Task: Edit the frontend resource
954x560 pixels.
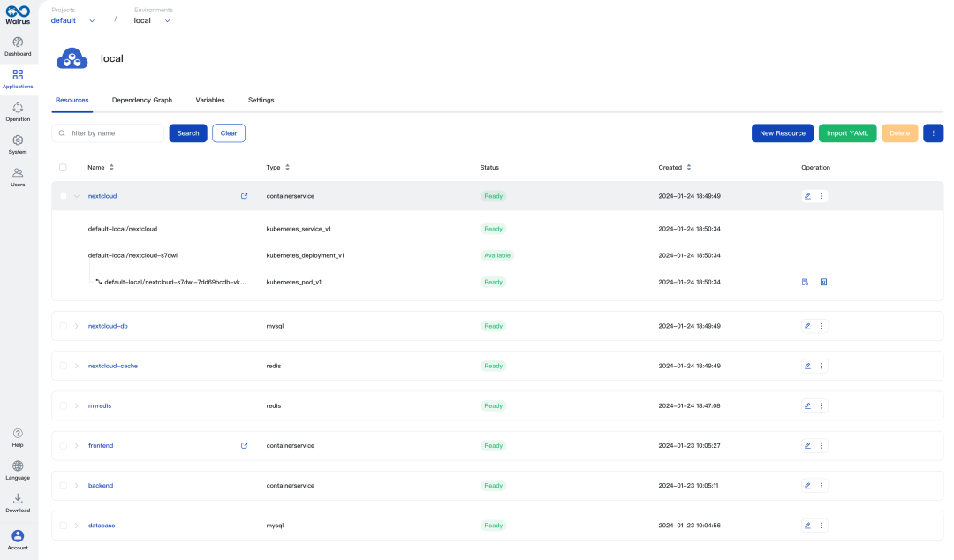Action: [x=807, y=445]
